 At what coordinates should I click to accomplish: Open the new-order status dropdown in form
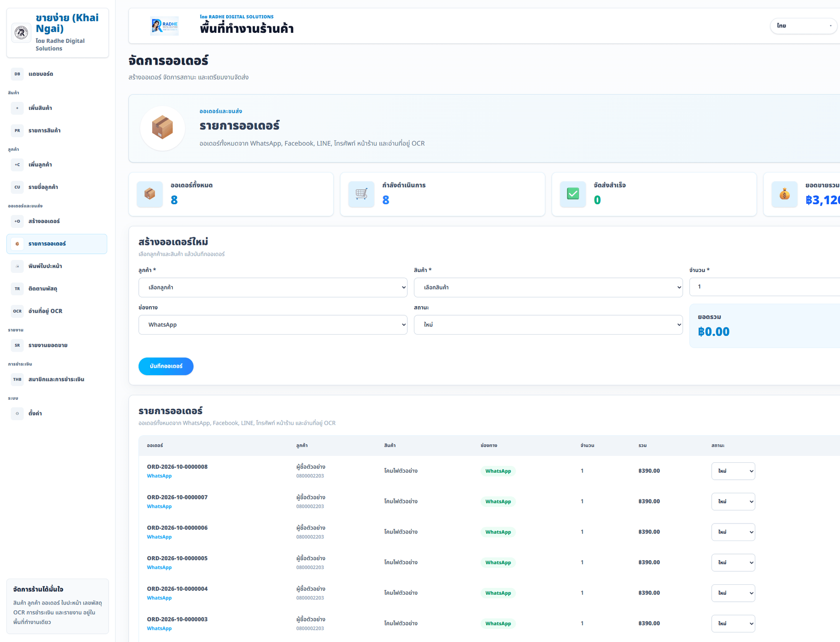click(x=548, y=324)
